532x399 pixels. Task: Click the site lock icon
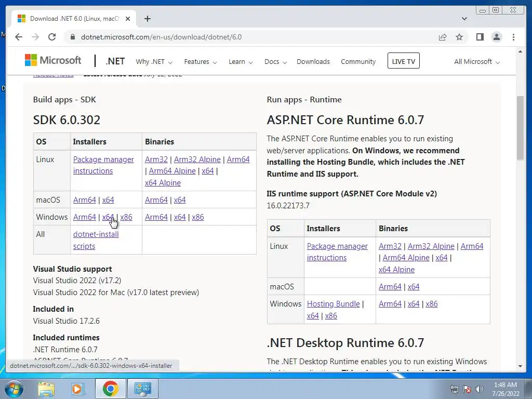pos(72,37)
